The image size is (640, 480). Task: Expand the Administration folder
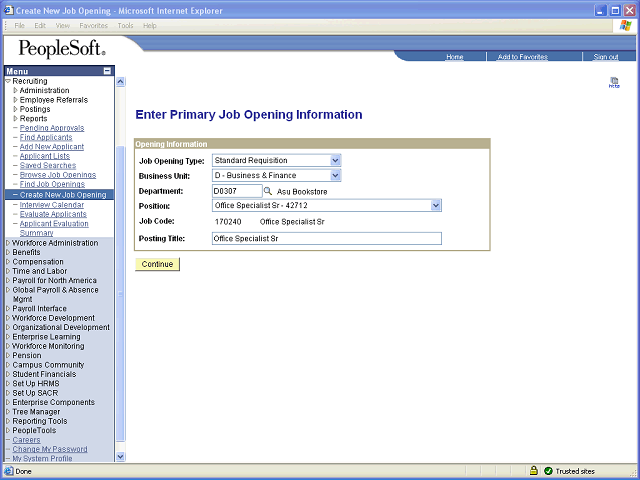(16, 90)
